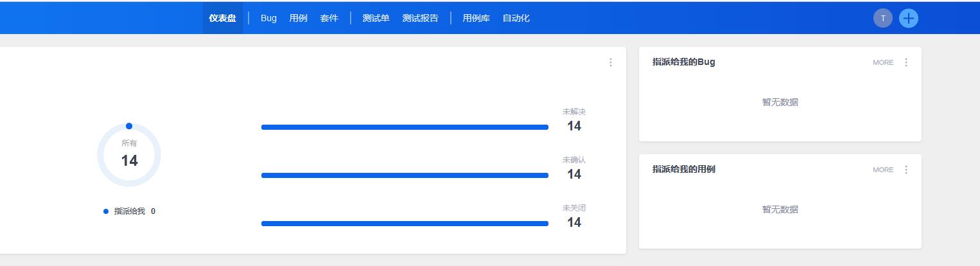Select the 套件 navigation tab
The image size is (980, 266).
coord(329,18)
